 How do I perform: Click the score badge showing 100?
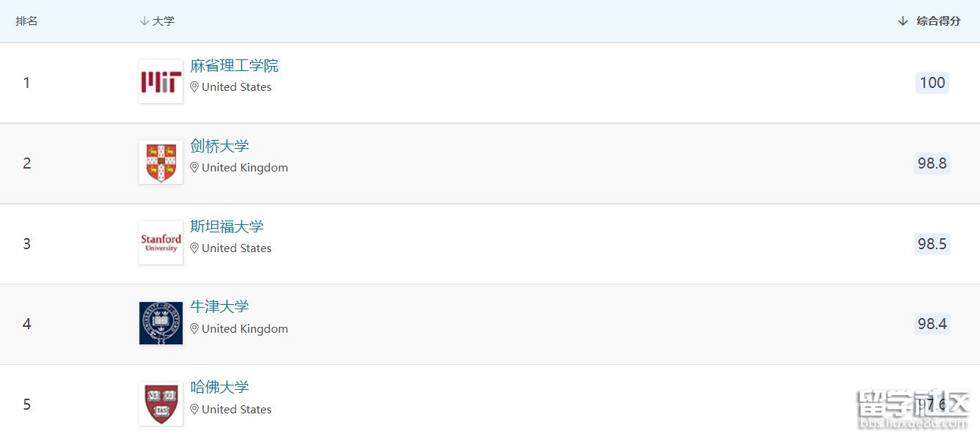coord(932,83)
